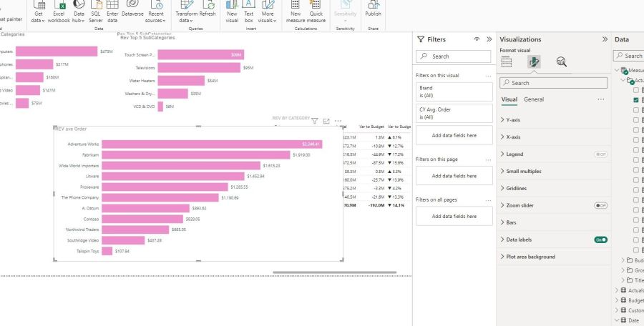This screenshot has height=326, width=644.
Task: Open the Brand filter card
Action: pos(454,92)
